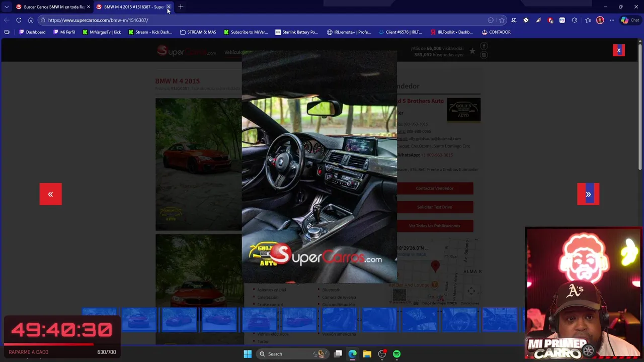Image resolution: width=644 pixels, height=362 pixels.
Task: Open Microsoft Edge from the taskbar
Action: tap(353, 354)
